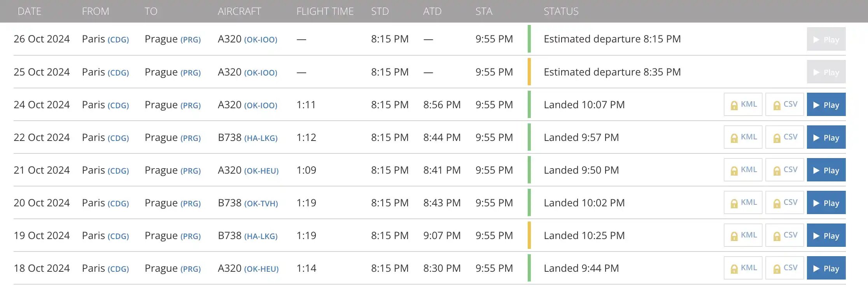The height and width of the screenshot is (292, 868).
Task: Click the greyed Play button for 26 Oct
Action: tap(826, 39)
